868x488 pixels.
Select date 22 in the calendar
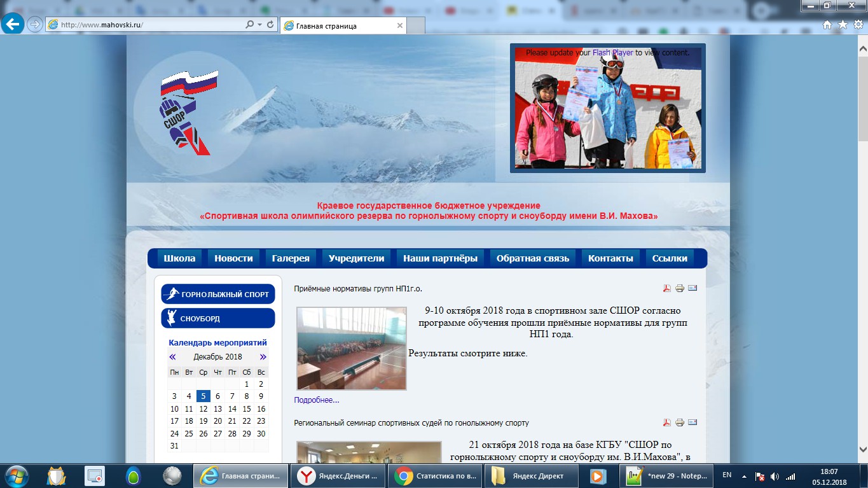coord(247,421)
